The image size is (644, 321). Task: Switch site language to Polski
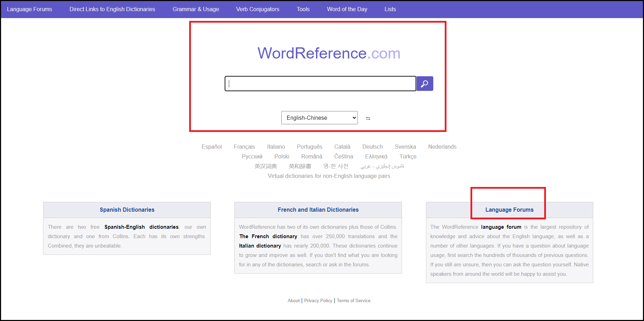tap(282, 156)
